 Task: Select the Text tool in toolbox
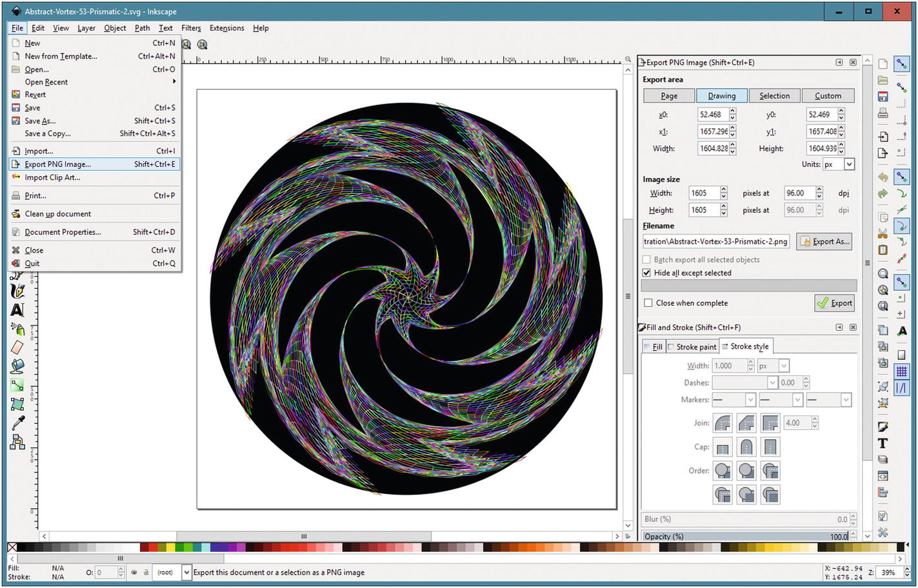pyautogui.click(x=17, y=310)
